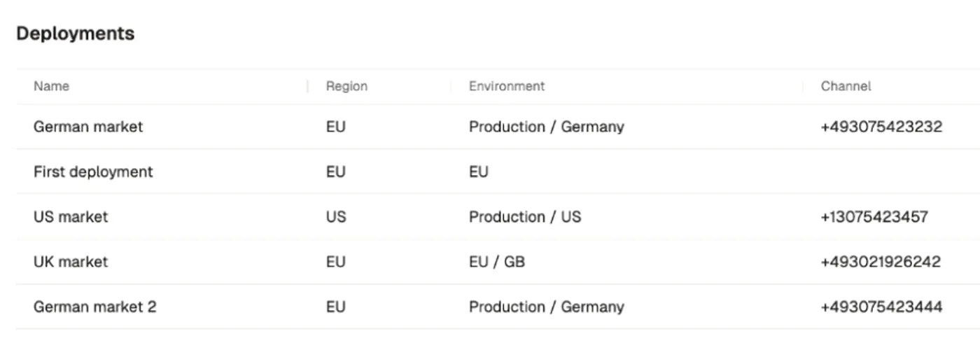
Task: Open the German market deployment
Action: tap(88, 127)
